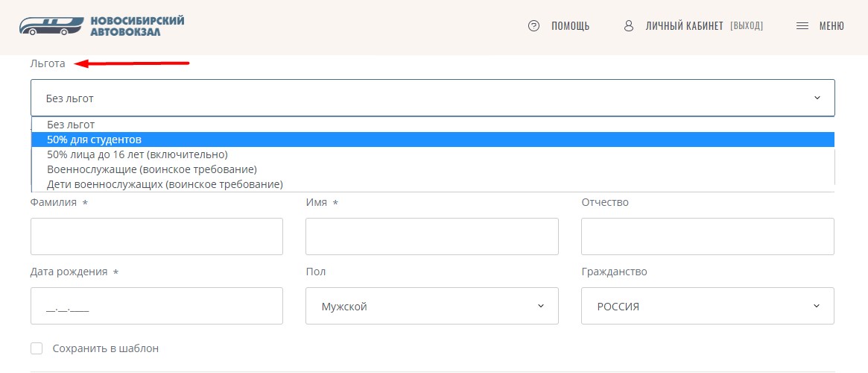Click the Выход logout link
Viewport: 868px width, 373px height.
(x=747, y=26)
